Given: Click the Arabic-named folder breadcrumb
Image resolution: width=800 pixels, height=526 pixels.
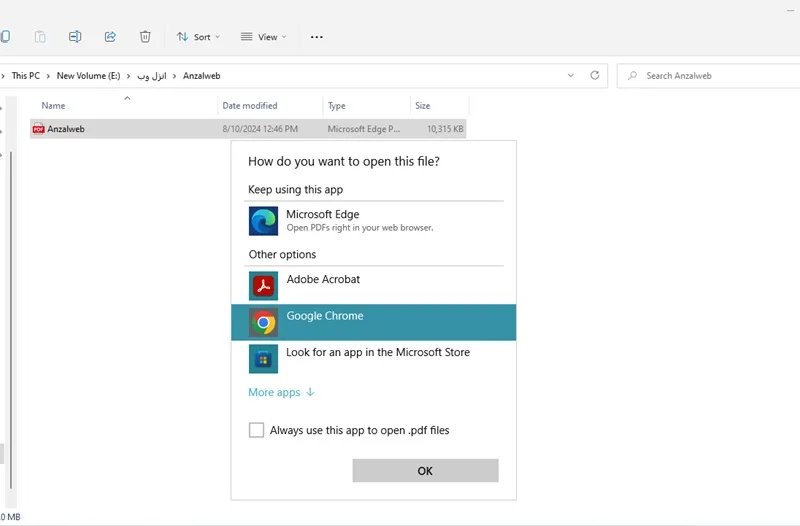Looking at the screenshot, I should point(152,76).
